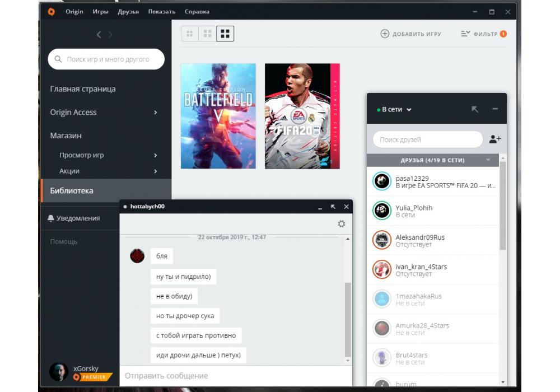Screen dimensions: 560x392
Task: Open chat settings gear icon
Action: [342, 224]
